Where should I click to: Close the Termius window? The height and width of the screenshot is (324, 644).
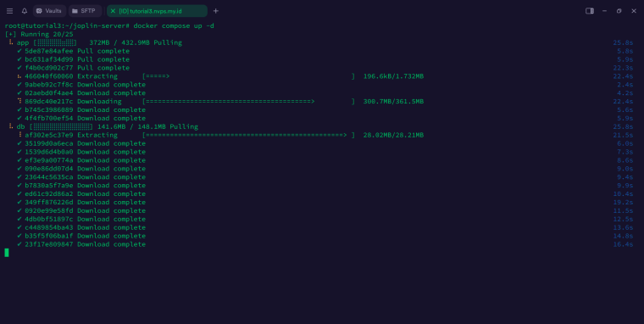click(x=634, y=11)
